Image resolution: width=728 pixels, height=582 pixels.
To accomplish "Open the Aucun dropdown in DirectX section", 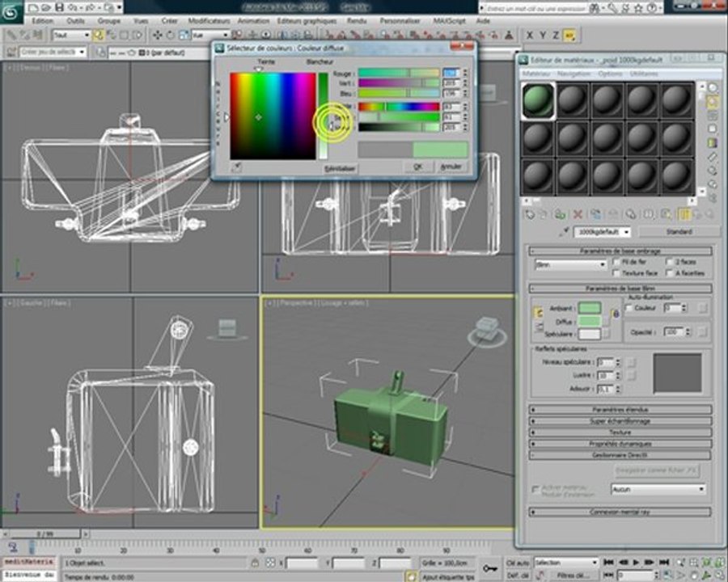I will [x=658, y=489].
